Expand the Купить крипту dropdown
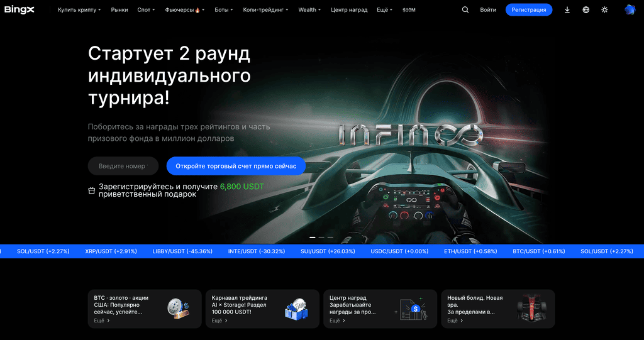Viewport: 644px width, 340px height. tap(79, 10)
